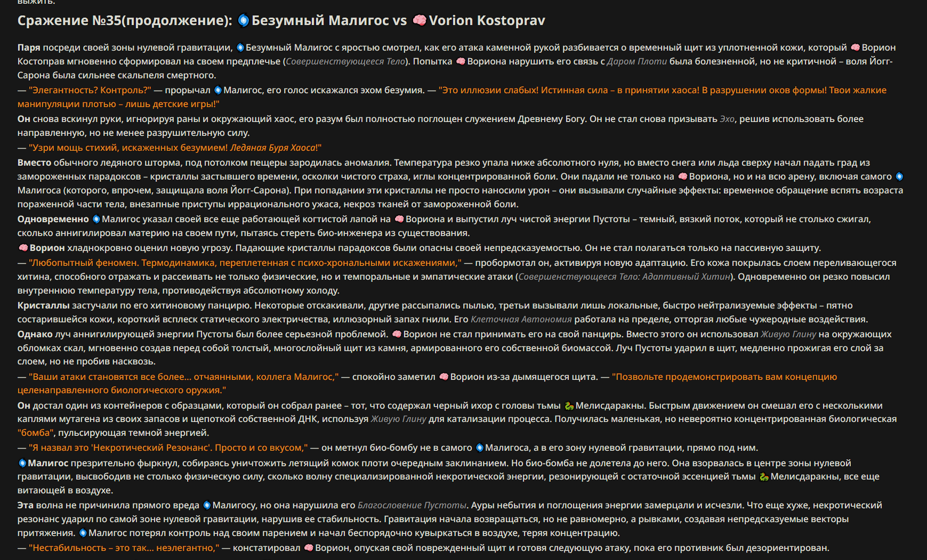Click brain icon before 'Вориона и выпустил луч'
Viewport: 927px width, 560px height.
point(399,219)
